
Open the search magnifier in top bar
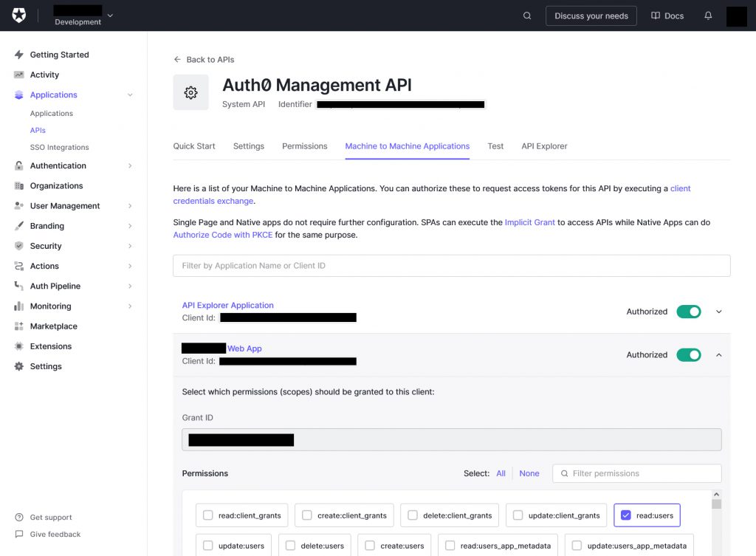click(527, 16)
